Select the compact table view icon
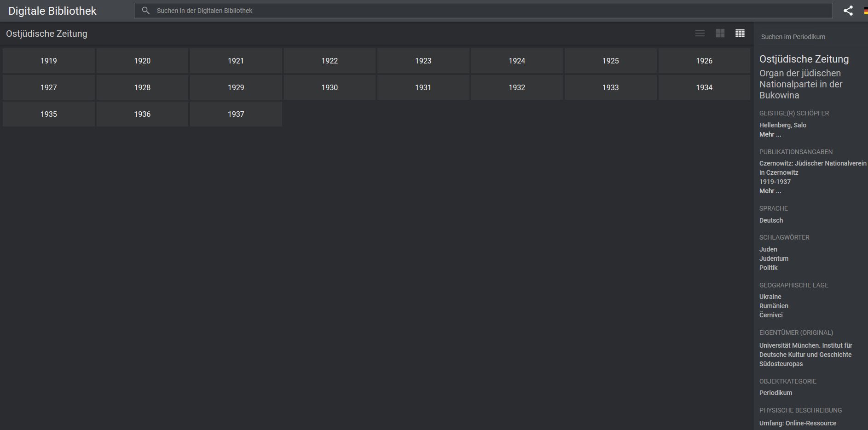 740,33
